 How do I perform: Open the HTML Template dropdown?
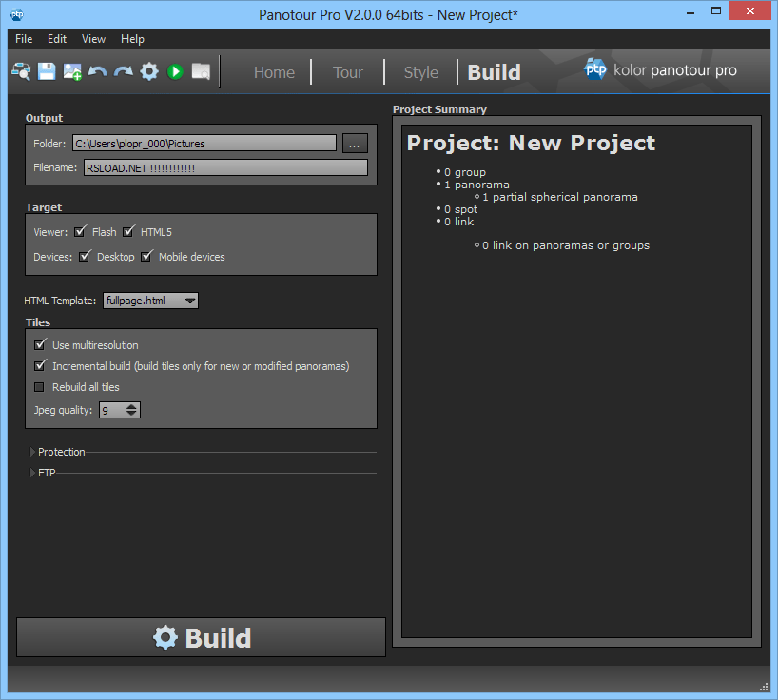coord(150,300)
